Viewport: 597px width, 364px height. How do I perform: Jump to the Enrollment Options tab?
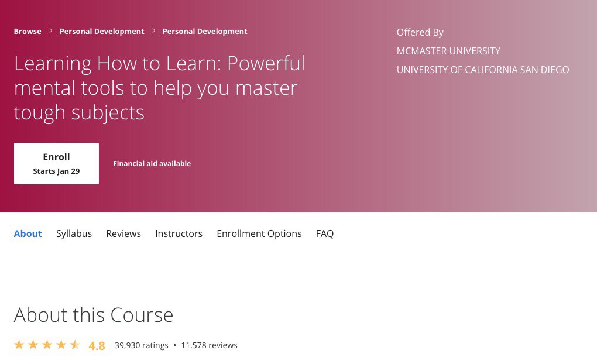coord(259,233)
